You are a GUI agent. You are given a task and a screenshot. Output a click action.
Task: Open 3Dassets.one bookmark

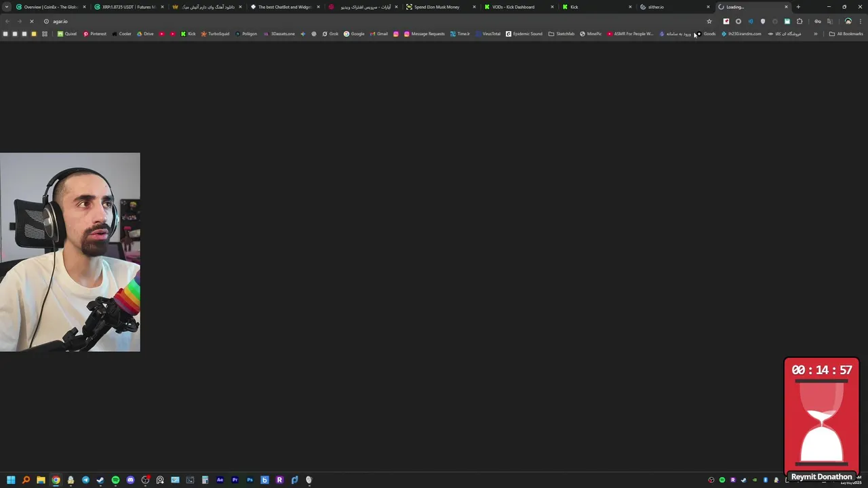coord(279,34)
